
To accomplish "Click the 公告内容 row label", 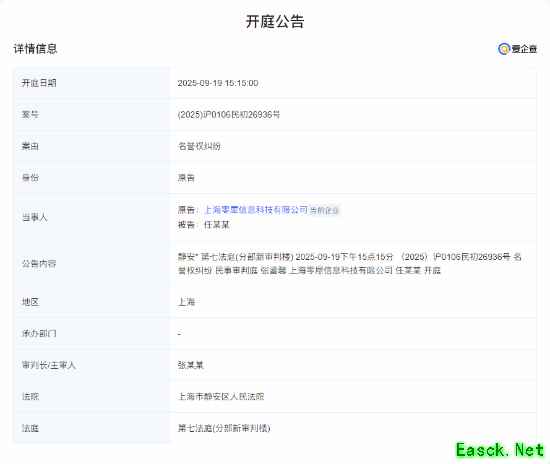I will (x=39, y=264).
